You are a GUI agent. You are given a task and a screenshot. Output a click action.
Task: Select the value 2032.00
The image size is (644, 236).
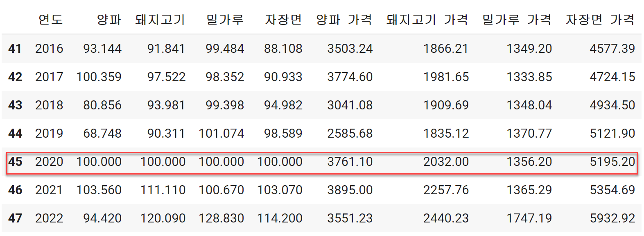(x=446, y=162)
